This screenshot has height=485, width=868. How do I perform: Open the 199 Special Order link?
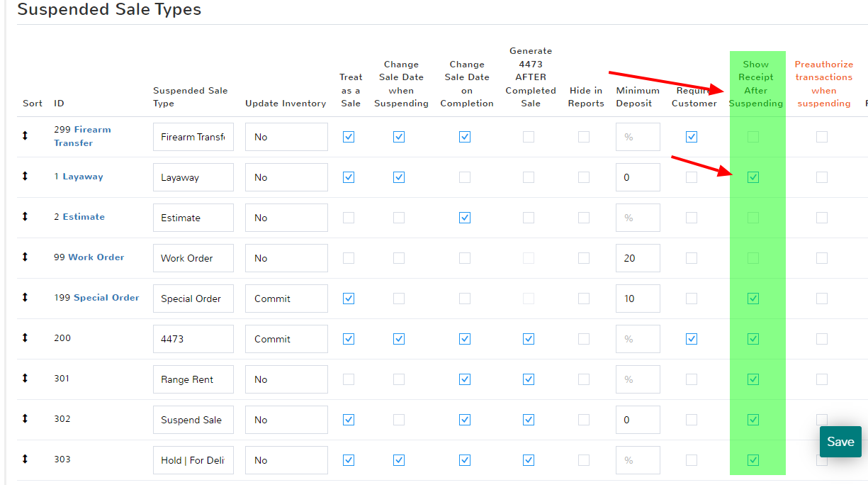click(x=96, y=298)
